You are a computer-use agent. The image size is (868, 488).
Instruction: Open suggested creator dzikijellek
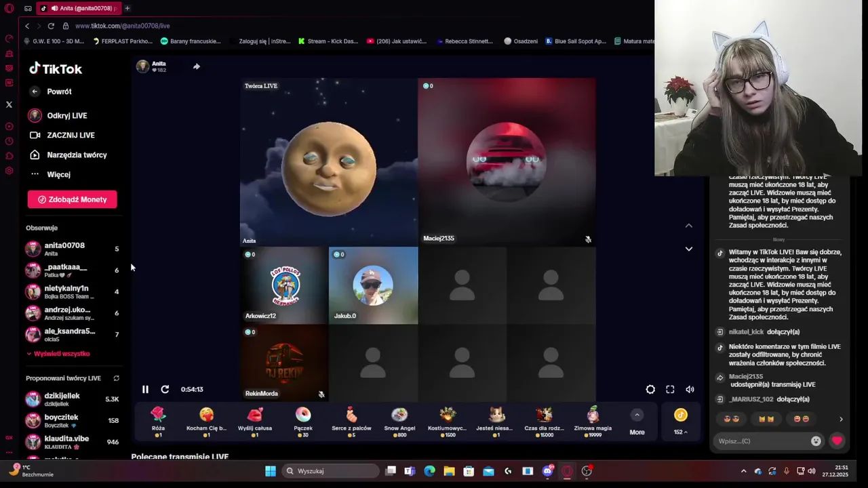73,399
